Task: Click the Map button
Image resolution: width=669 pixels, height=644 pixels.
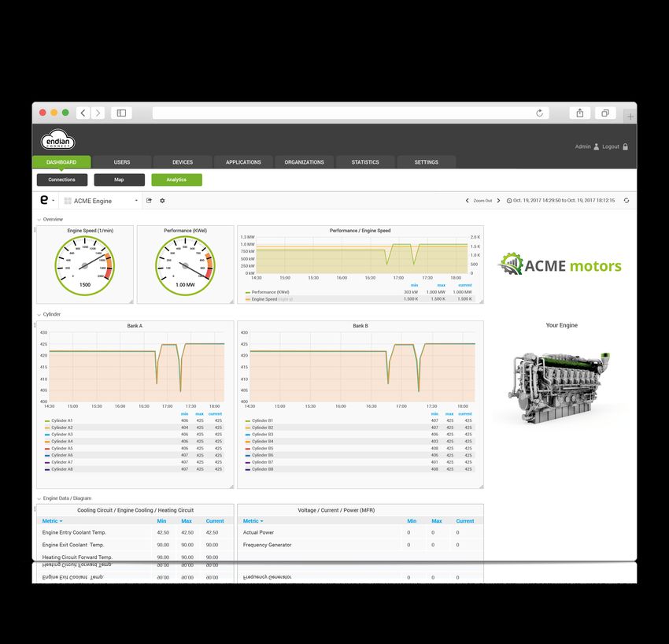Action: (119, 180)
